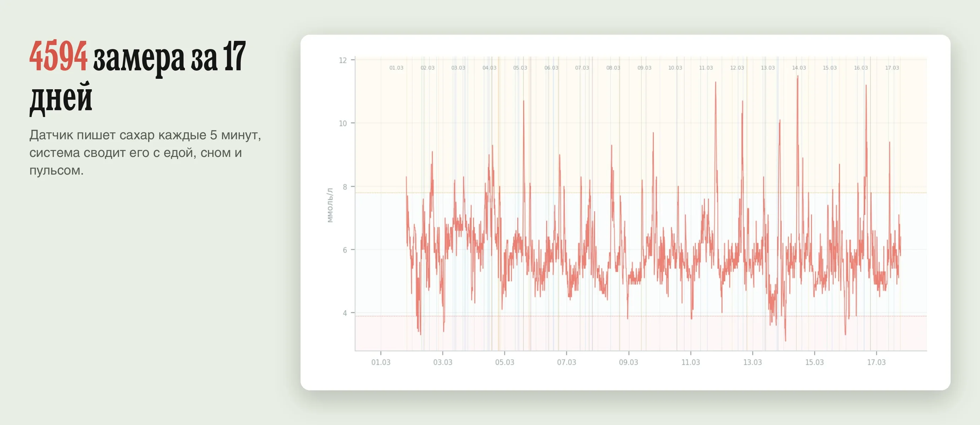This screenshot has width=980, height=425.
Task: Click the red glucose line chart
Action: (653, 208)
